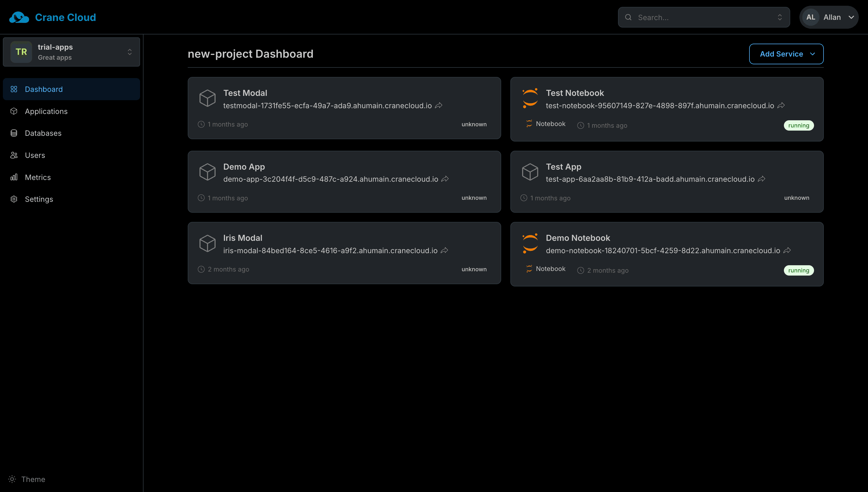Click clock icon on Demo Notebook card

[580, 270]
